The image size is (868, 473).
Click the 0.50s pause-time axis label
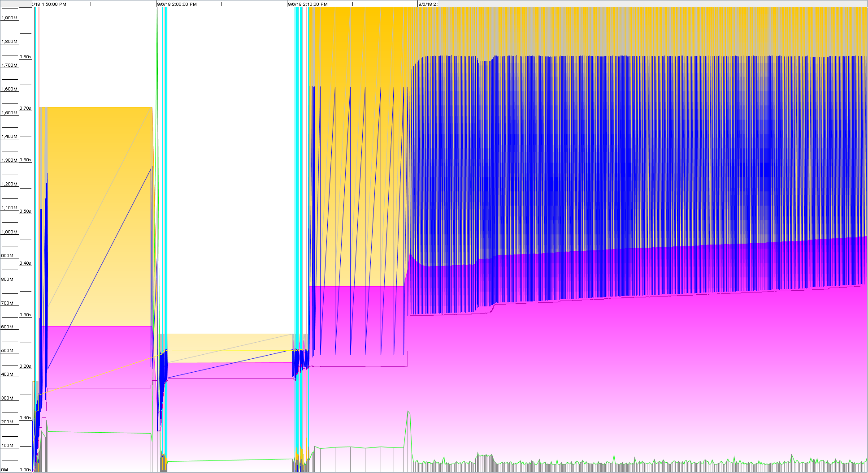(25, 211)
